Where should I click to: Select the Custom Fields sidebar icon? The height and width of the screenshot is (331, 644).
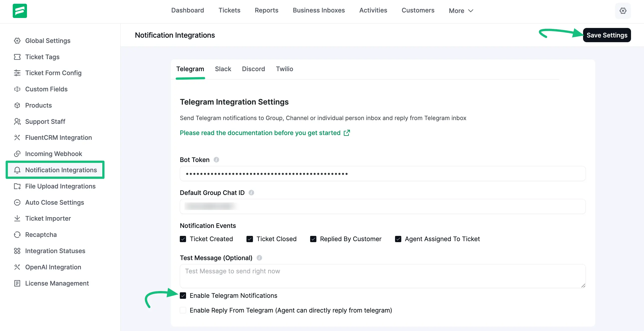[x=17, y=89]
